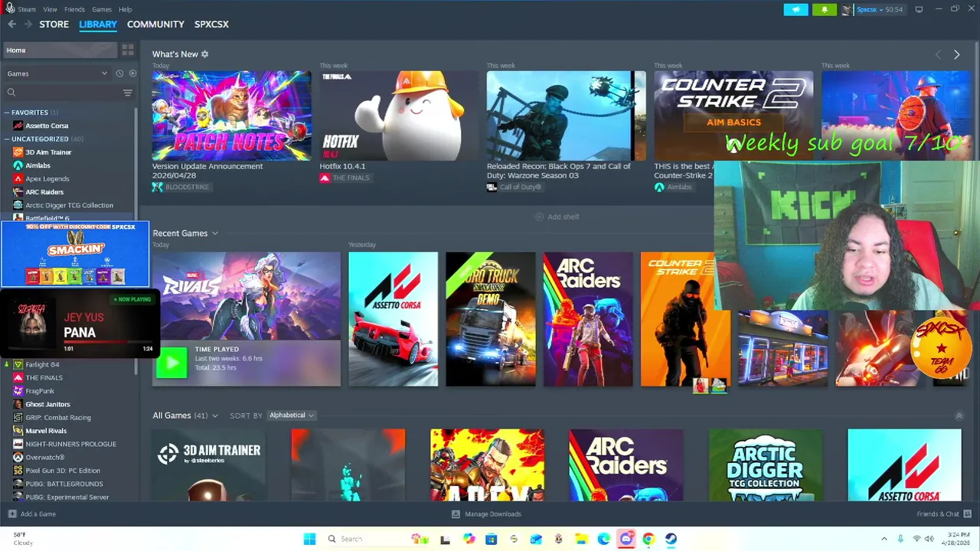
Task: Click the library search field
Action: pos(61,93)
